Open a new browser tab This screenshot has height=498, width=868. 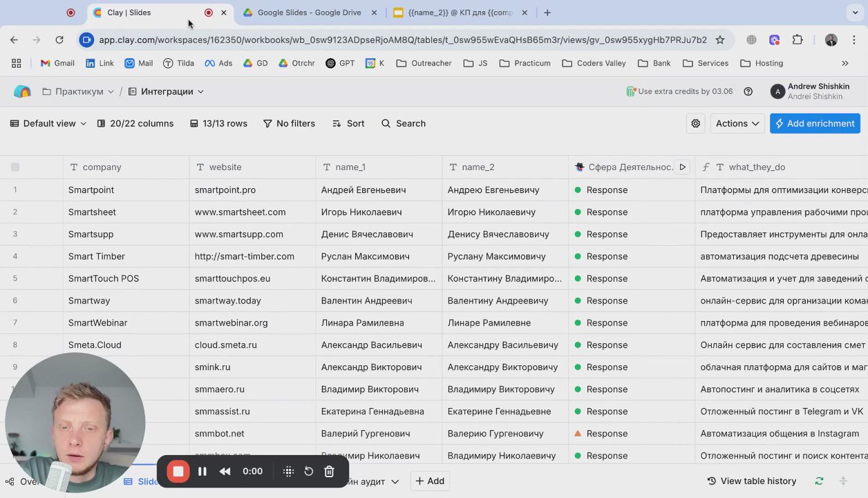(547, 12)
